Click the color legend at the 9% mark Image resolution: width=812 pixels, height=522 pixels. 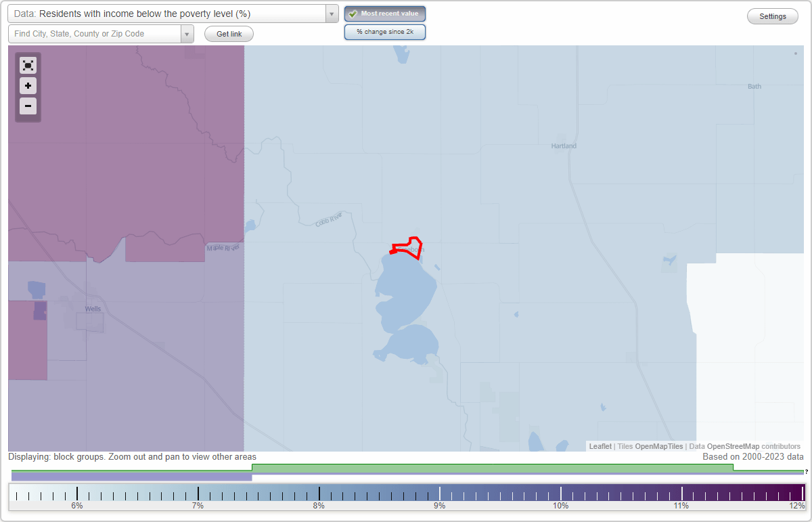(439, 493)
